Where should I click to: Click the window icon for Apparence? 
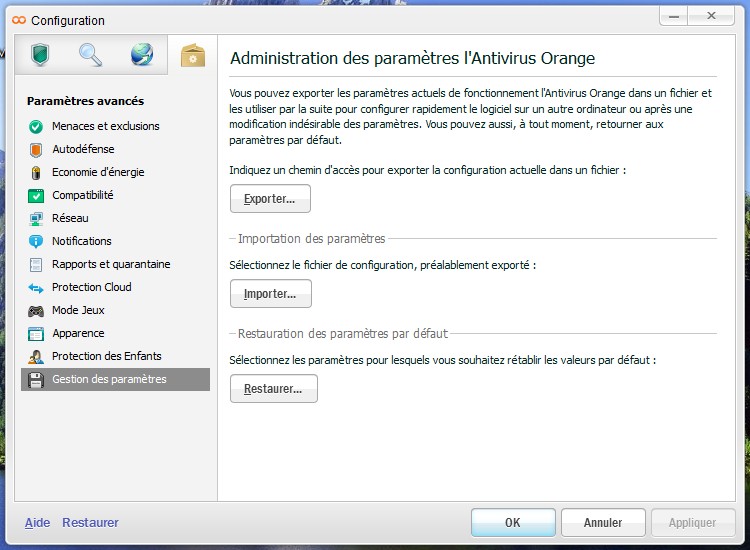point(36,333)
